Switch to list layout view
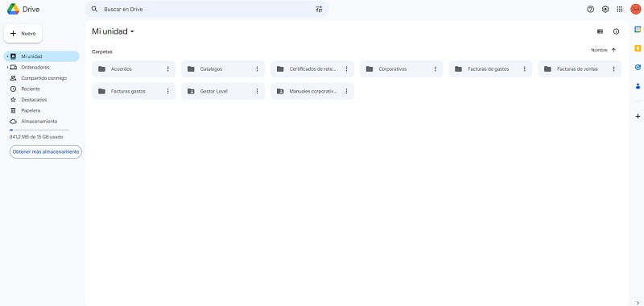 pyautogui.click(x=600, y=31)
